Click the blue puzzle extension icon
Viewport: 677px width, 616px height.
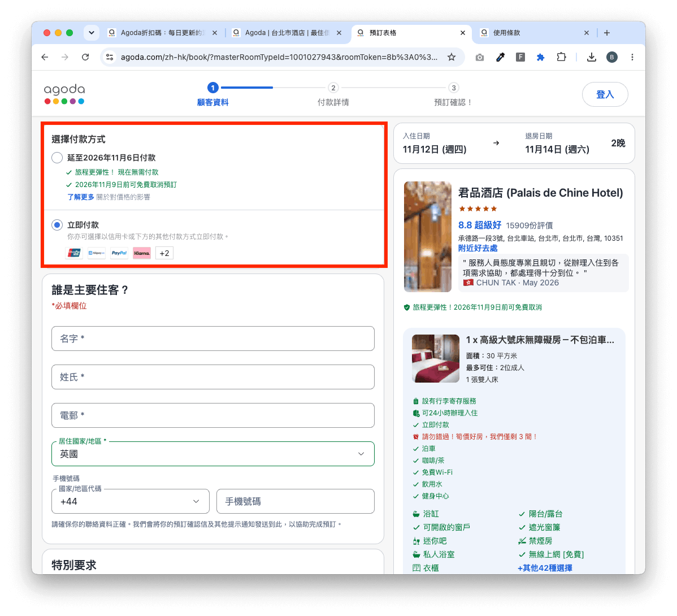(540, 57)
